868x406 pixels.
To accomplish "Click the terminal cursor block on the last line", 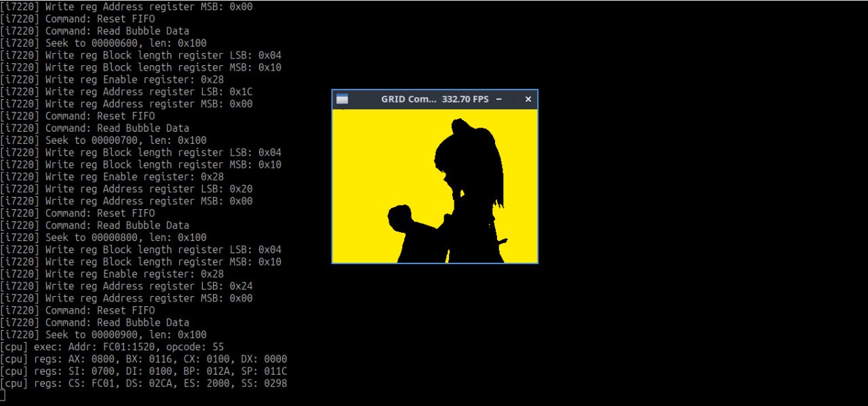I will click(x=3, y=395).
